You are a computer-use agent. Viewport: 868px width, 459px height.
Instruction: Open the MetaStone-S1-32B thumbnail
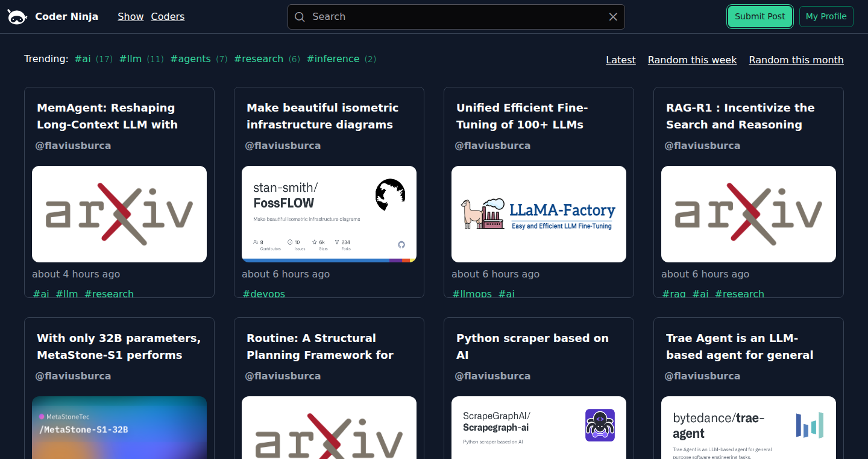pyautogui.click(x=119, y=428)
